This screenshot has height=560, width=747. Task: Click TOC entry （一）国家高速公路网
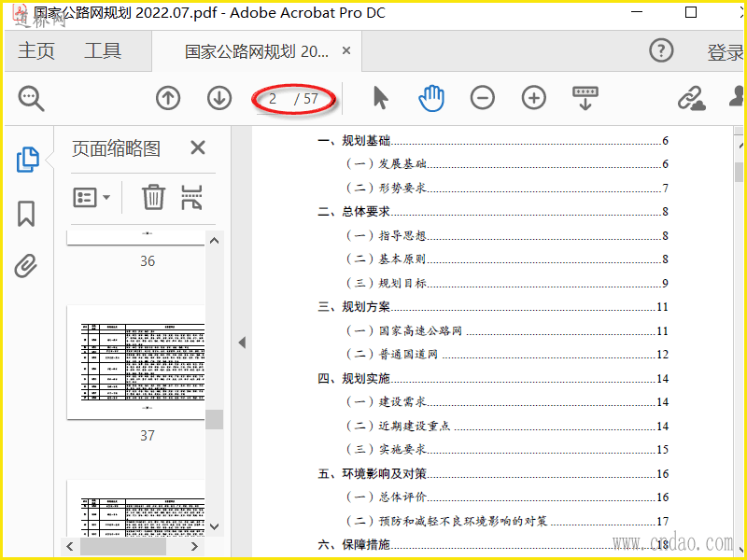point(507,330)
